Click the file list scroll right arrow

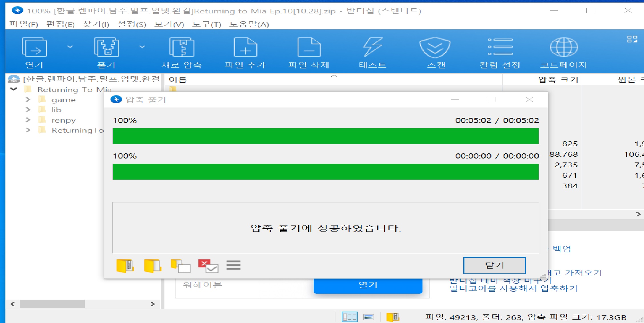638,214
